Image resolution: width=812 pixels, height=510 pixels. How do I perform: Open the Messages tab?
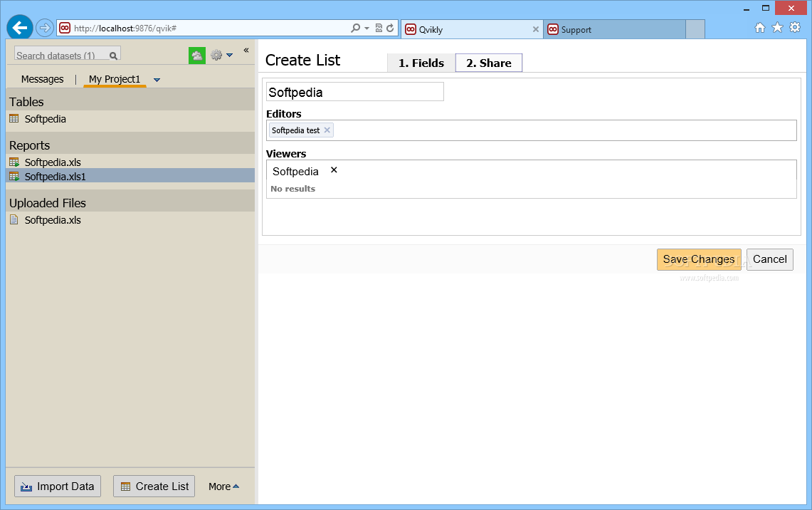pos(43,79)
